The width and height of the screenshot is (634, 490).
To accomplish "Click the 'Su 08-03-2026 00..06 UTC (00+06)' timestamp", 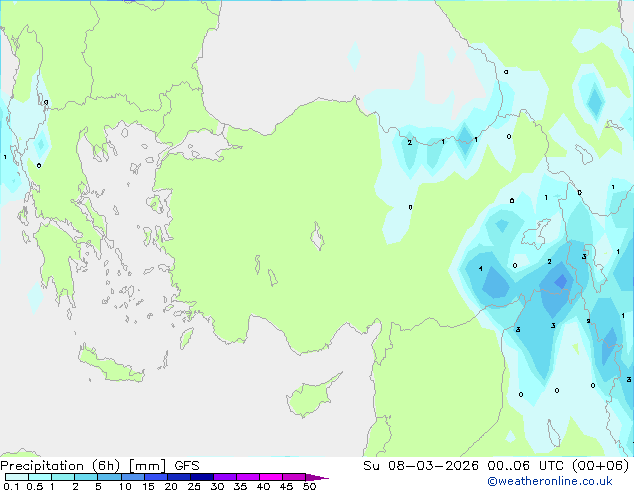I will pyautogui.click(x=496, y=466).
